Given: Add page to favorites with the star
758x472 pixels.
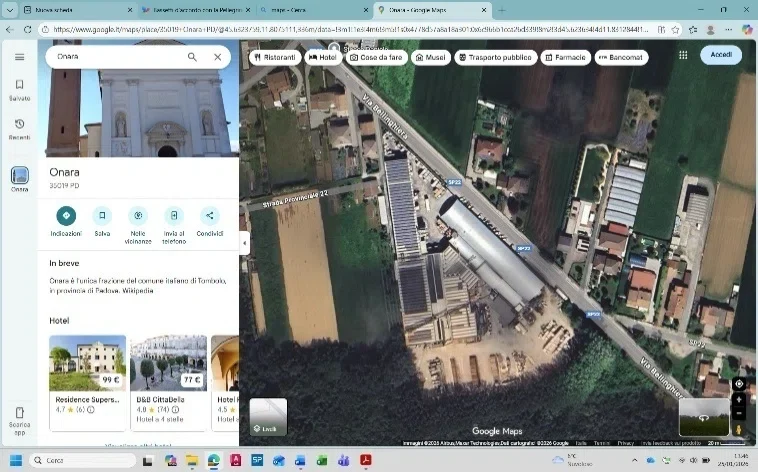Looking at the screenshot, I should 675,30.
